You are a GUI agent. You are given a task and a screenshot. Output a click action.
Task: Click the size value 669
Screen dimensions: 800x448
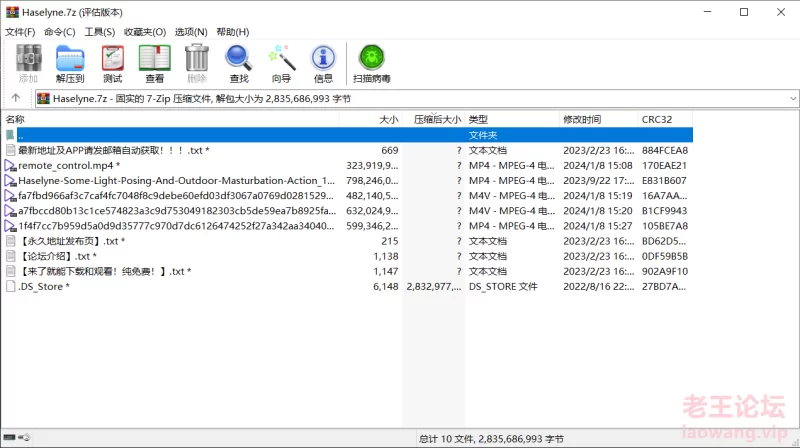tap(390, 150)
